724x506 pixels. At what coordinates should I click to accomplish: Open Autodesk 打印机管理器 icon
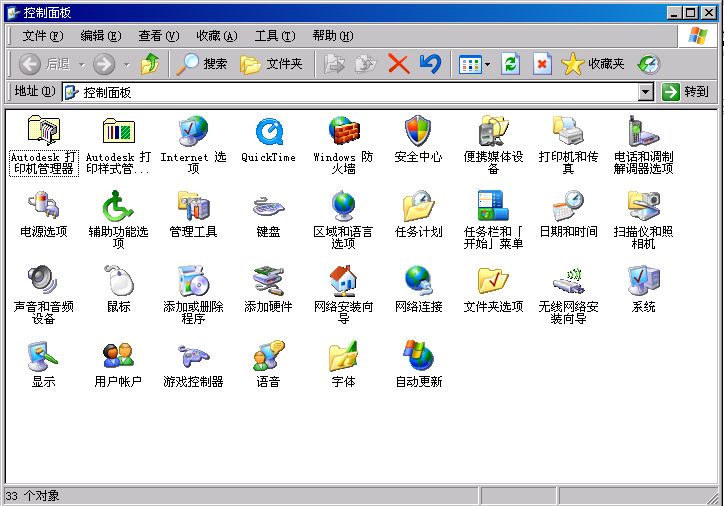[x=43, y=130]
